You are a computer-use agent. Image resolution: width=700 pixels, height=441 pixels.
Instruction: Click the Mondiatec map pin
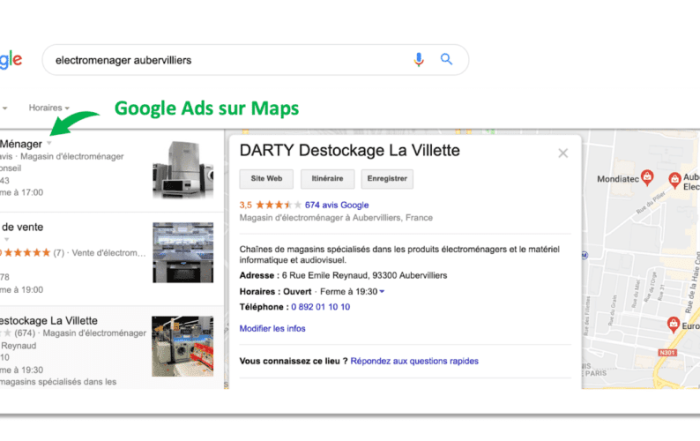[x=647, y=178]
